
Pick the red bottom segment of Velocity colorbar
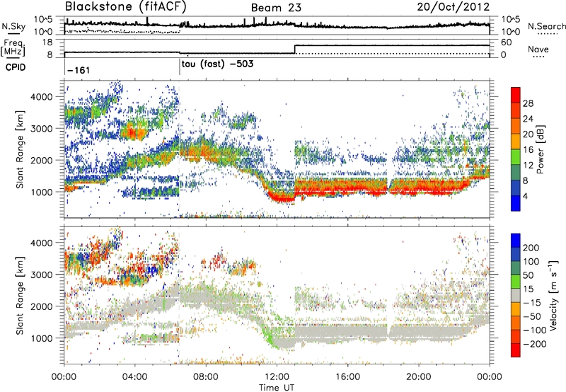(516, 350)
